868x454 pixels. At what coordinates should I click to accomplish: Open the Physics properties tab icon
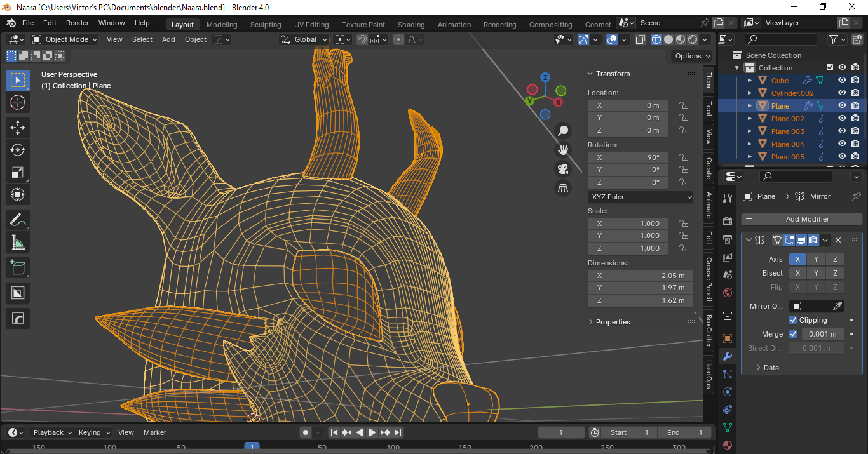click(x=728, y=392)
